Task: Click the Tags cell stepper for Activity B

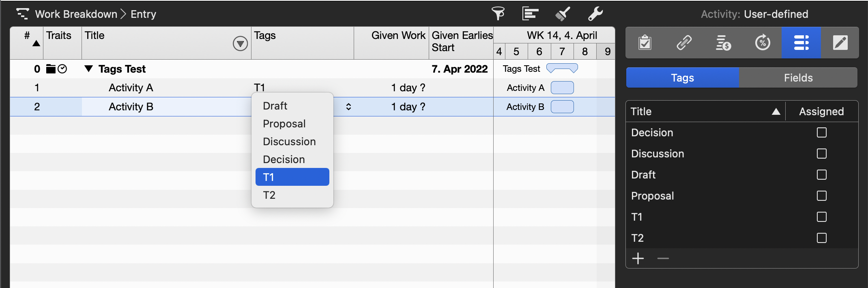Action: click(348, 107)
